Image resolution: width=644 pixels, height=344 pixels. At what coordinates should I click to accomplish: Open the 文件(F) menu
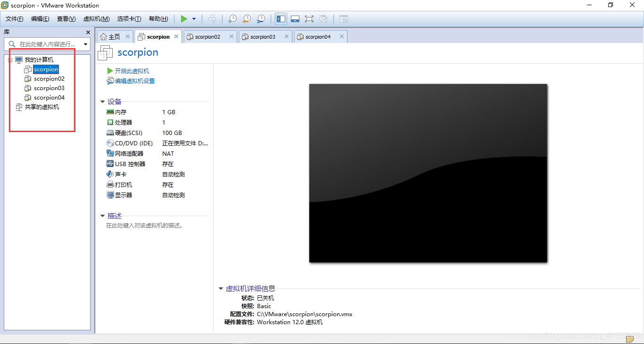[15, 19]
